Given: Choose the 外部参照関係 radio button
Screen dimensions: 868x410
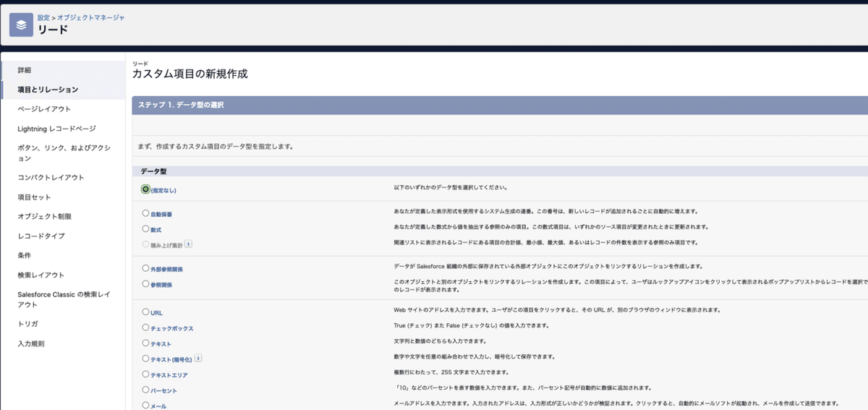Looking at the screenshot, I should click(145, 268).
